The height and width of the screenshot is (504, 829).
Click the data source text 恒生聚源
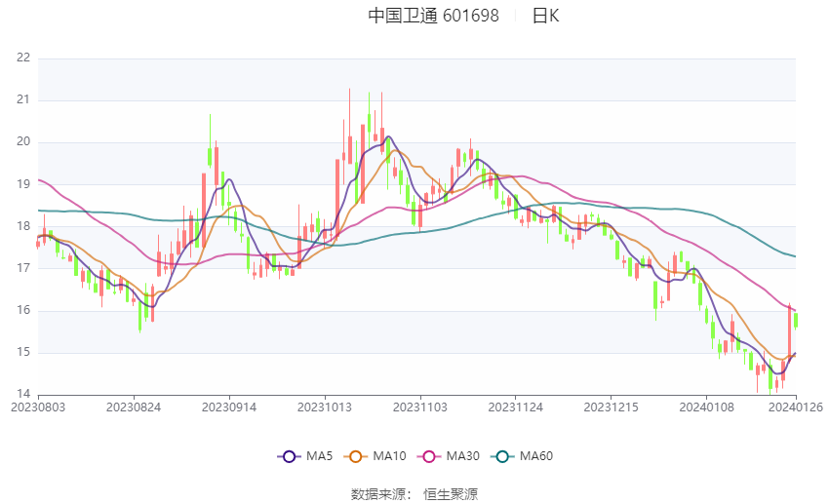click(451, 494)
